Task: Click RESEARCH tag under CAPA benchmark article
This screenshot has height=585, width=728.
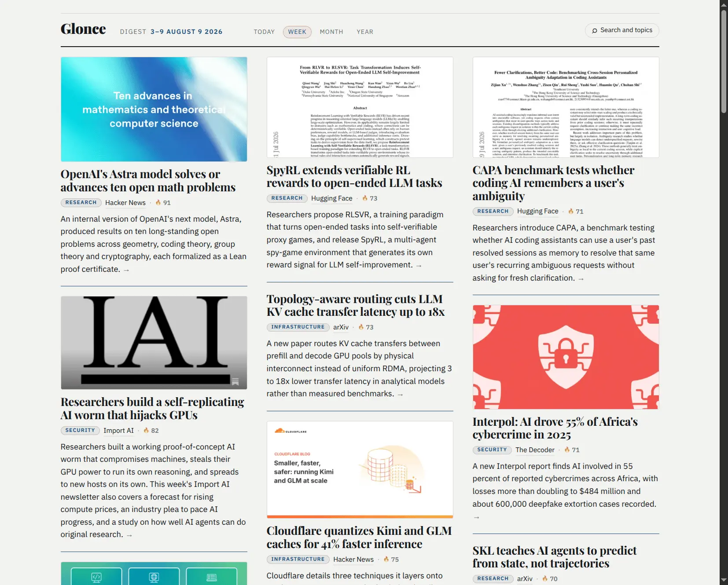Action: (493, 212)
